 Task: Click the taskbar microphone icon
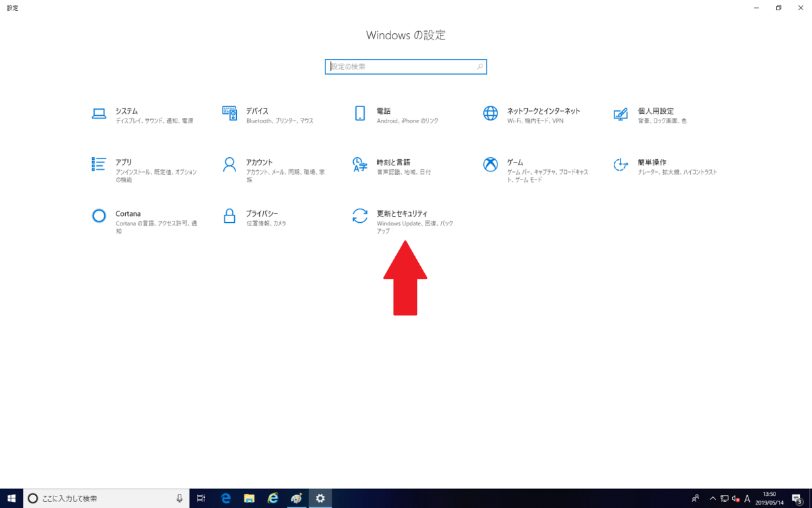(179, 499)
